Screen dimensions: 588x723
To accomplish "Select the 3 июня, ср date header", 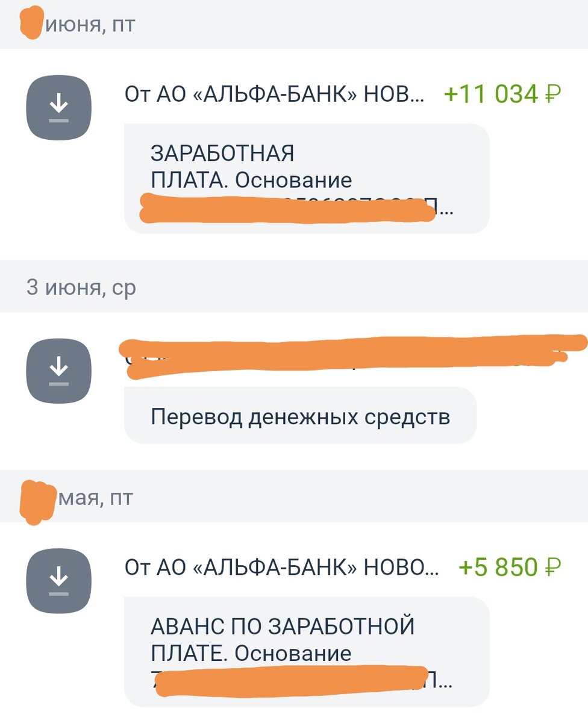I will (81, 287).
